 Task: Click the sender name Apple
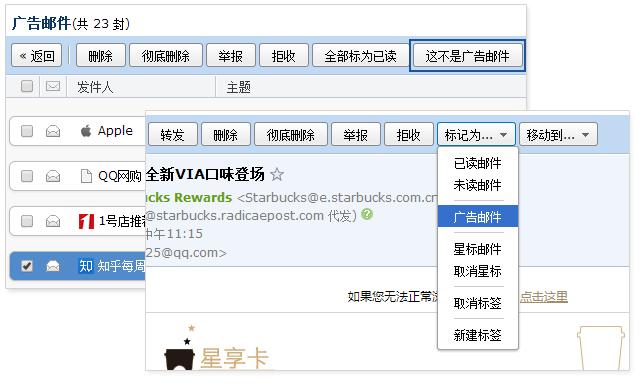pos(115,131)
